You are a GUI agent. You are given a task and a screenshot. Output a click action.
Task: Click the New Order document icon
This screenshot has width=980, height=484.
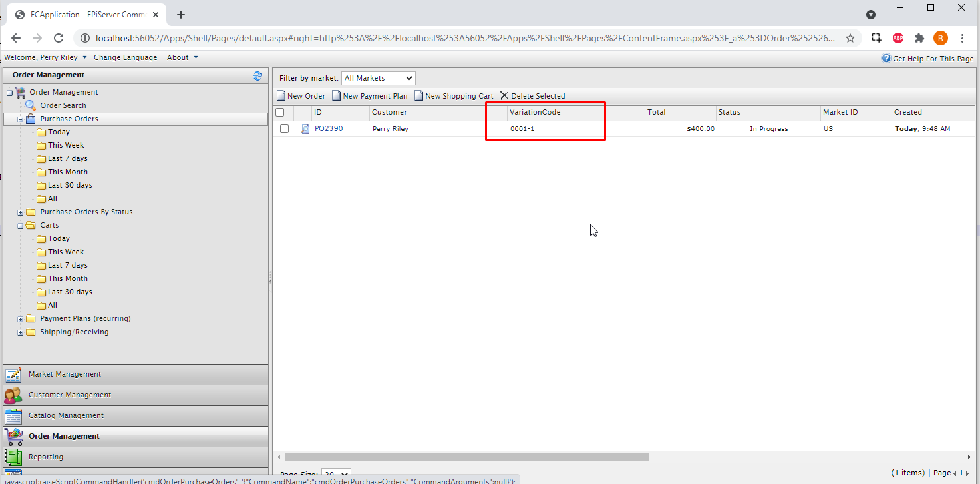click(281, 96)
